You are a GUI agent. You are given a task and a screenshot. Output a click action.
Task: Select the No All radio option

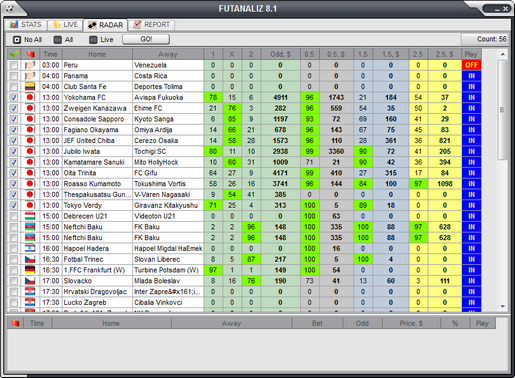[x=27, y=40]
